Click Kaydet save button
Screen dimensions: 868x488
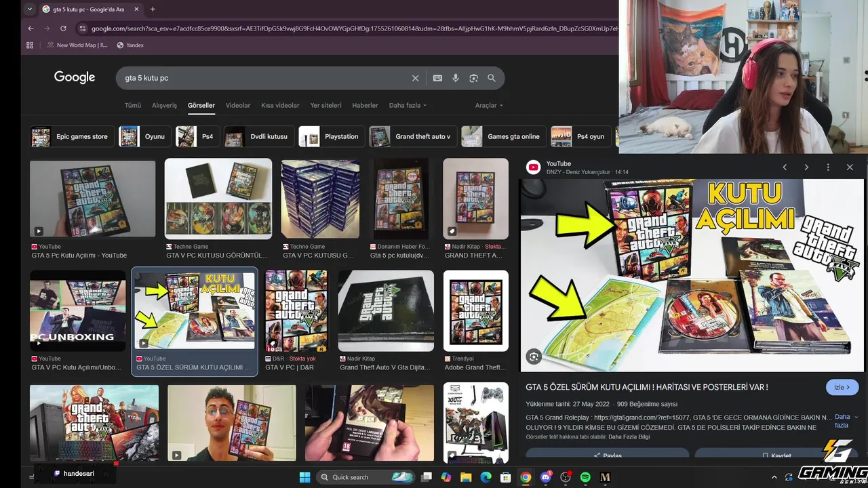pos(776,455)
